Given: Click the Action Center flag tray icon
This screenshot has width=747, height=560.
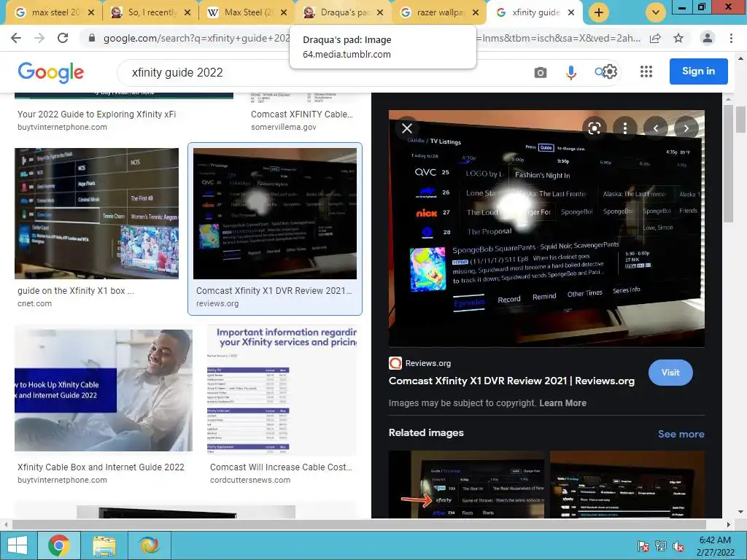Looking at the screenshot, I should point(643,546).
